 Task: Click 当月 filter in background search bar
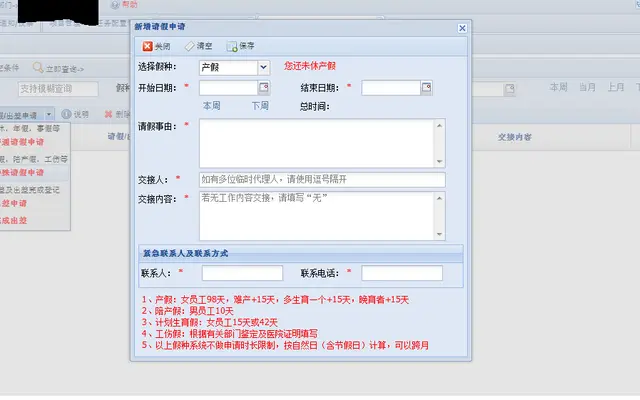(587, 87)
